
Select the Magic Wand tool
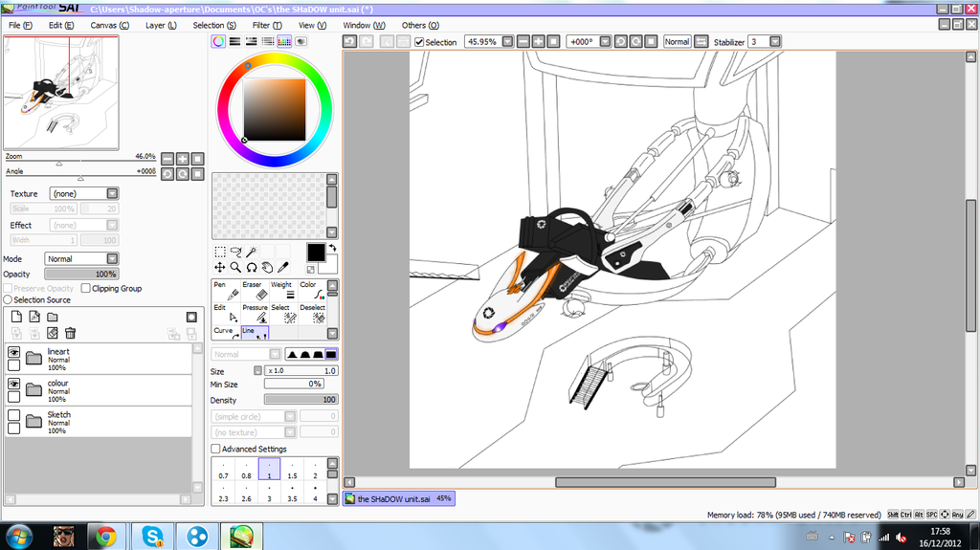[x=252, y=252]
